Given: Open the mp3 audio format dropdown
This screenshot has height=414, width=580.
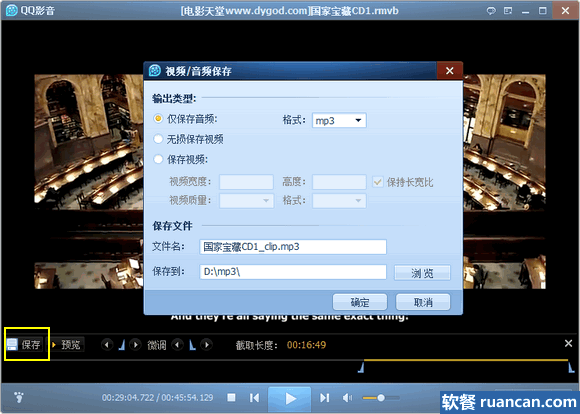Looking at the screenshot, I should 339,121.
